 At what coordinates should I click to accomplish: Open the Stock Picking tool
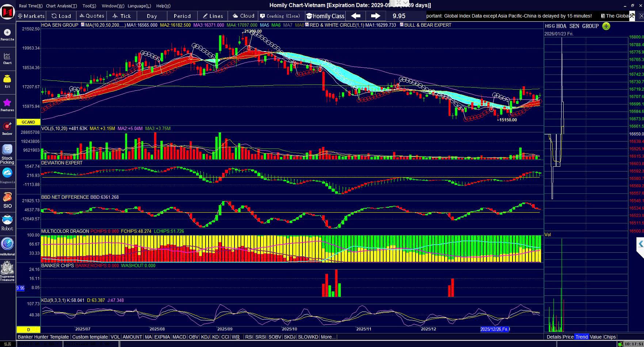(7, 154)
